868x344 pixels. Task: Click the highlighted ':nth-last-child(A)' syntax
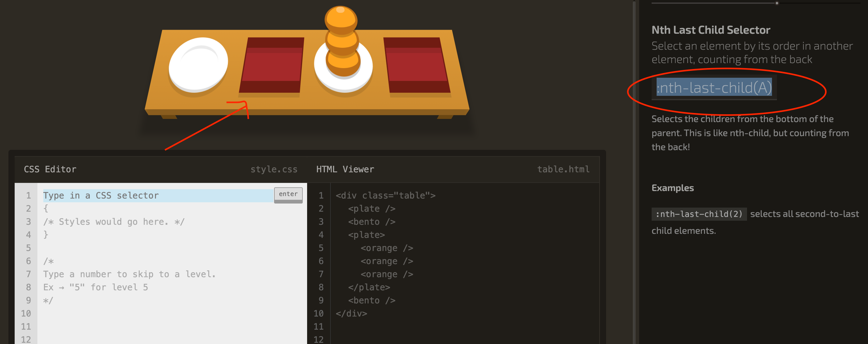714,87
